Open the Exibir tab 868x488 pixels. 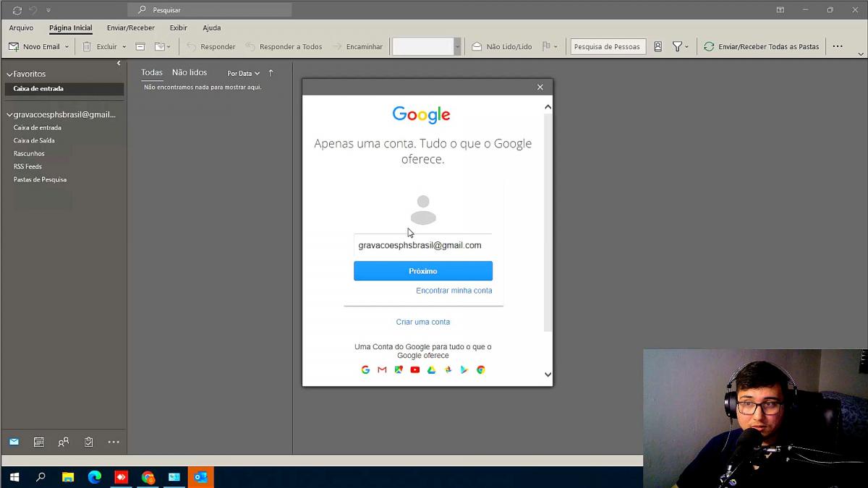click(178, 27)
